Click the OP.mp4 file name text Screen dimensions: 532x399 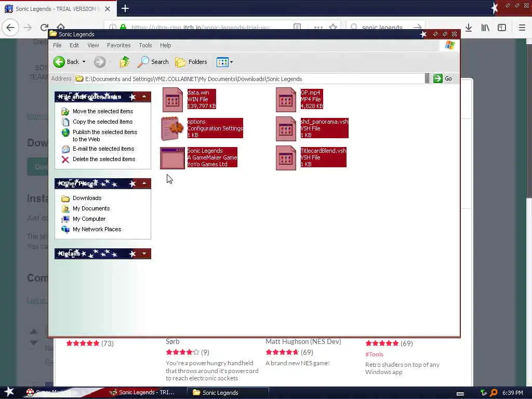[x=310, y=92]
